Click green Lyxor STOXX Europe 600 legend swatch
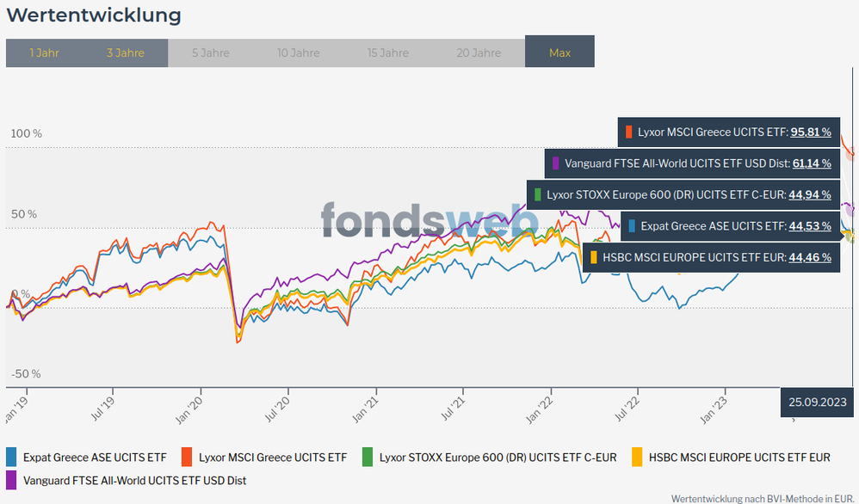 [368, 457]
